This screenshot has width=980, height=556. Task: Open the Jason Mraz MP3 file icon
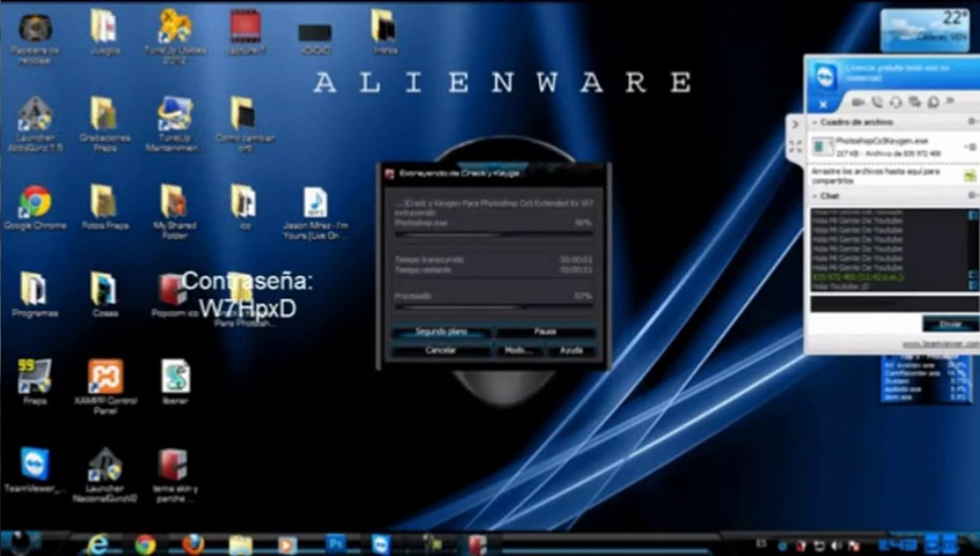[315, 212]
